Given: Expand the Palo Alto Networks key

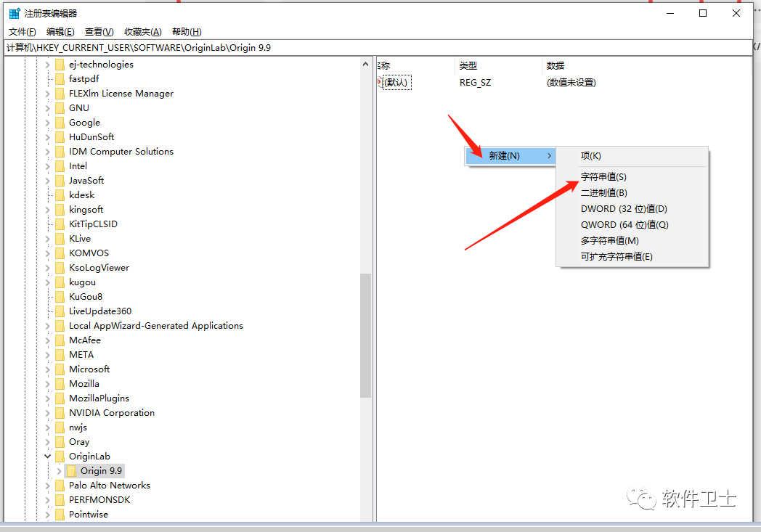Looking at the screenshot, I should [48, 486].
